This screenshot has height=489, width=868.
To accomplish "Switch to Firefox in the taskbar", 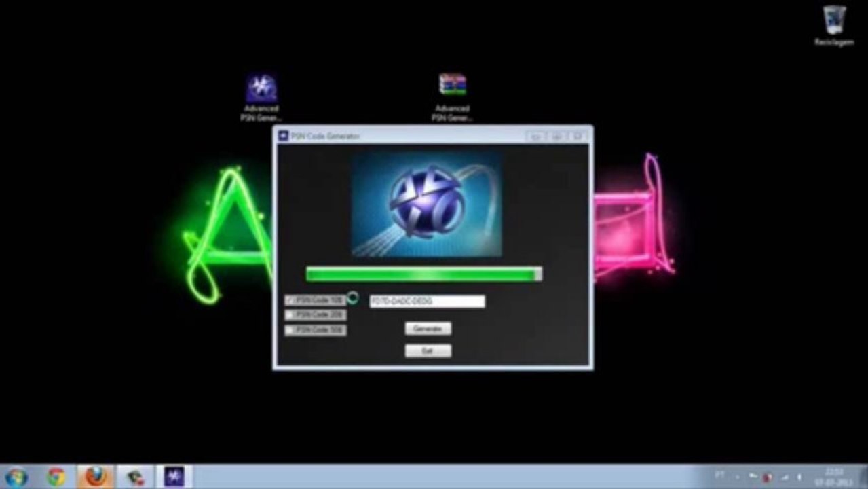I will 96,477.
